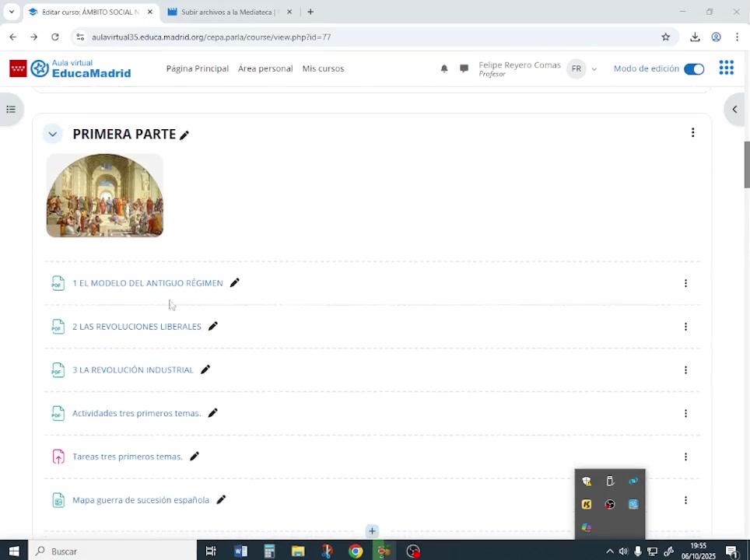Rename Mapa guerra de sucesión española pencil
This screenshot has height=560, width=750.
pyautogui.click(x=221, y=500)
